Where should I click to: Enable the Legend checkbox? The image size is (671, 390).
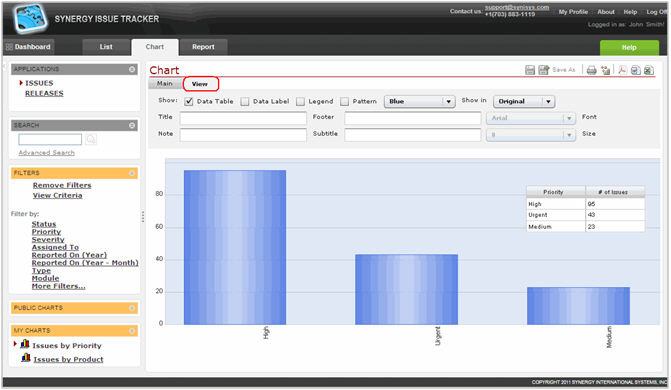click(300, 101)
